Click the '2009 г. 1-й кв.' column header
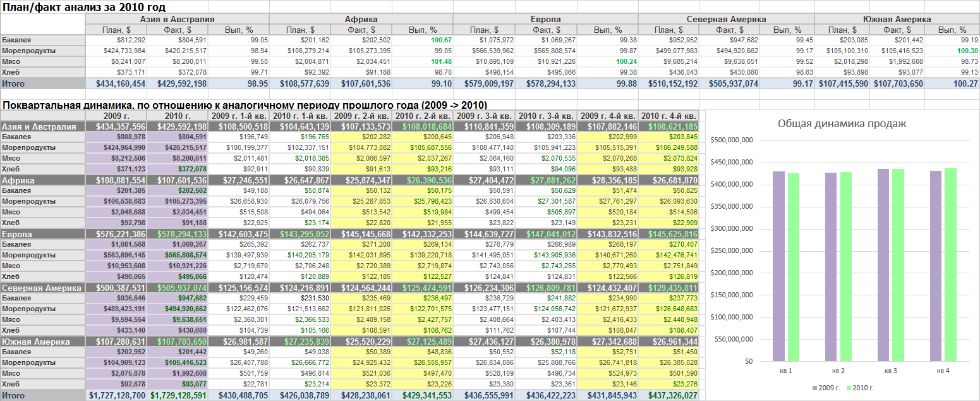Screen dimensions: 980x401 click(239, 116)
